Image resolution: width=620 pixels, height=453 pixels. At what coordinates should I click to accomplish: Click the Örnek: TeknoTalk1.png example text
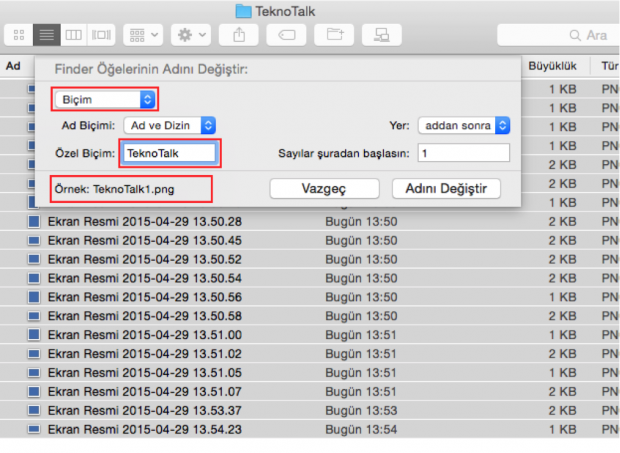(x=114, y=189)
